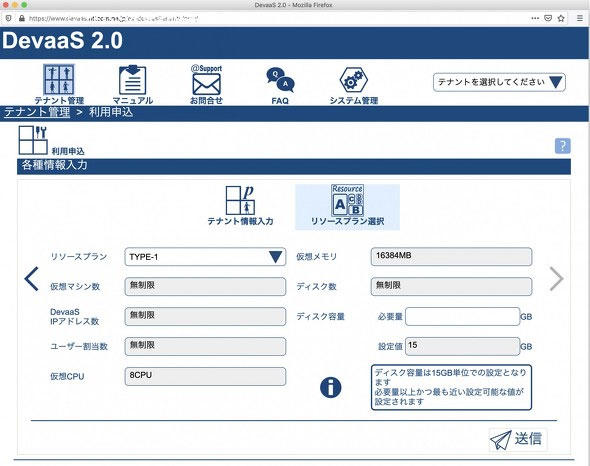Viewport: 590px width, 466px height.
Task: Focus the ディスク容量 必要量 input box
Action: point(462,317)
